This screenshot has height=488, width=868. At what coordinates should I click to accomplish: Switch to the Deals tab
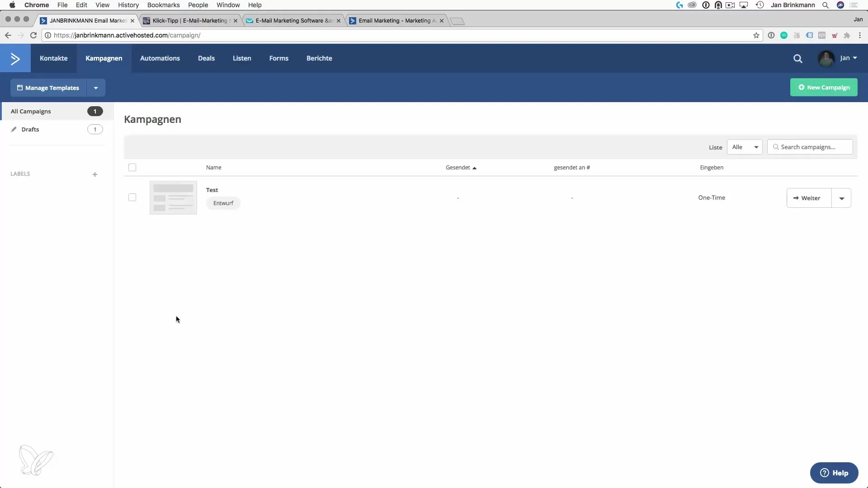[206, 58]
